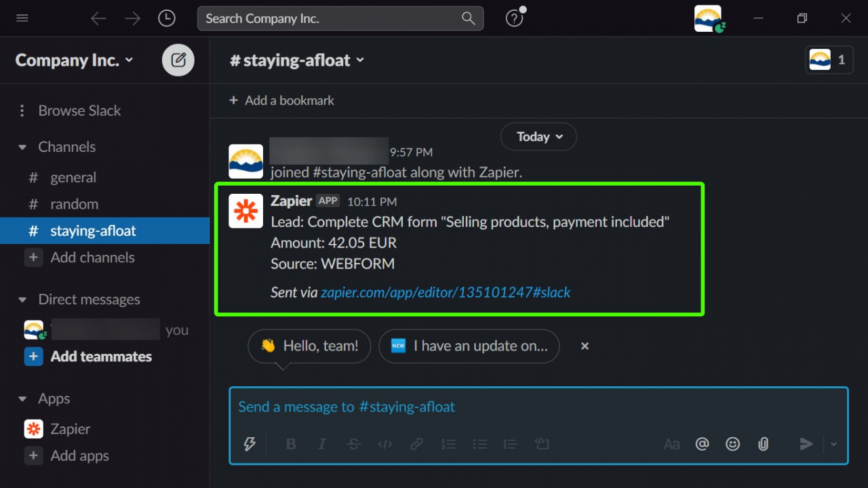Collapse the Apps section
The height and width of the screenshot is (488, 868).
point(22,399)
